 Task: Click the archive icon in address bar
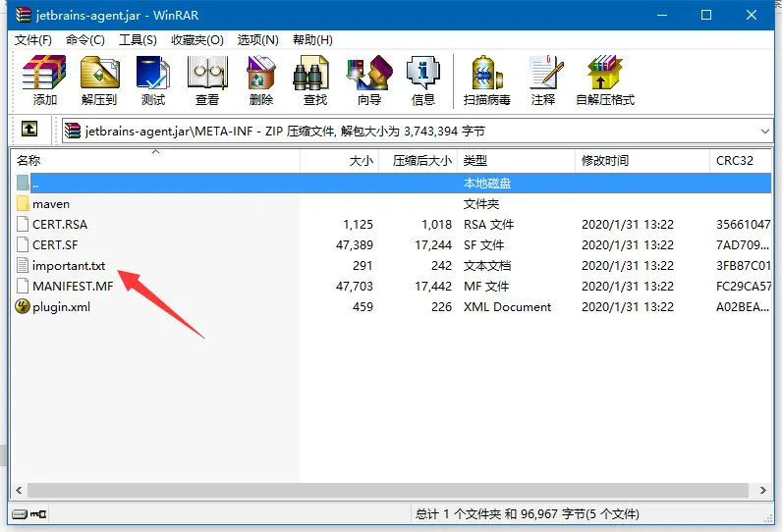click(73, 131)
